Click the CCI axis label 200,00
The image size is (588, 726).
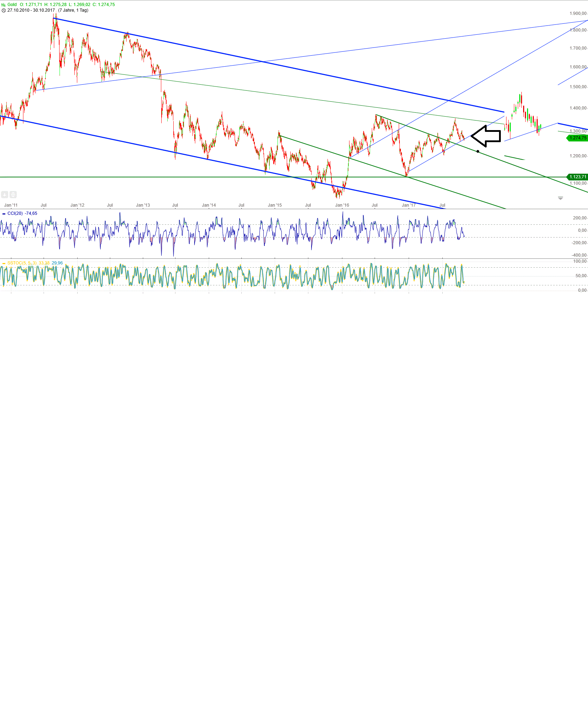(x=580, y=218)
